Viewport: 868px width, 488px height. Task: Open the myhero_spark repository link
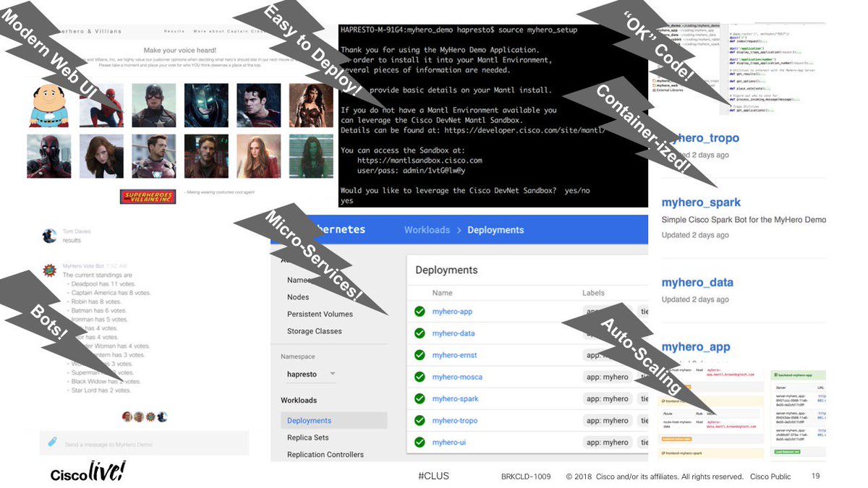click(701, 203)
